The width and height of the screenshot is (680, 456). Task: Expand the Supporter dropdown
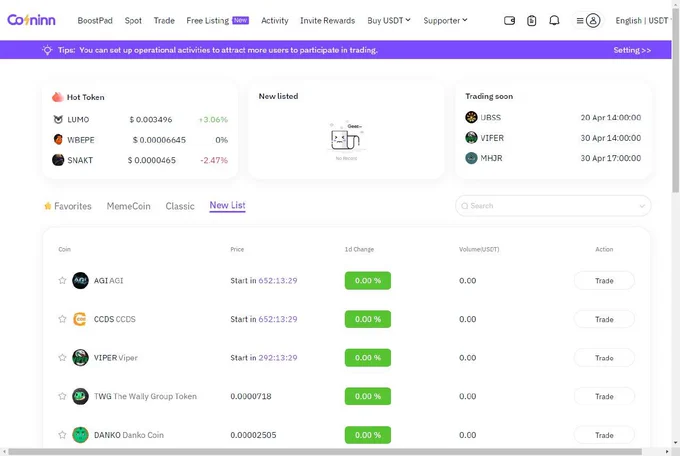(x=445, y=20)
